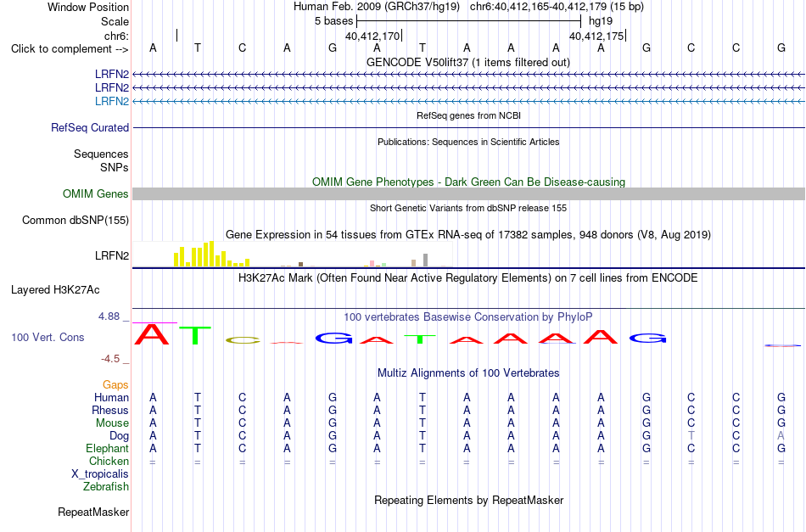806x532 pixels.
Task: Open the GTEx Gene Expression track title
Action: (468, 235)
